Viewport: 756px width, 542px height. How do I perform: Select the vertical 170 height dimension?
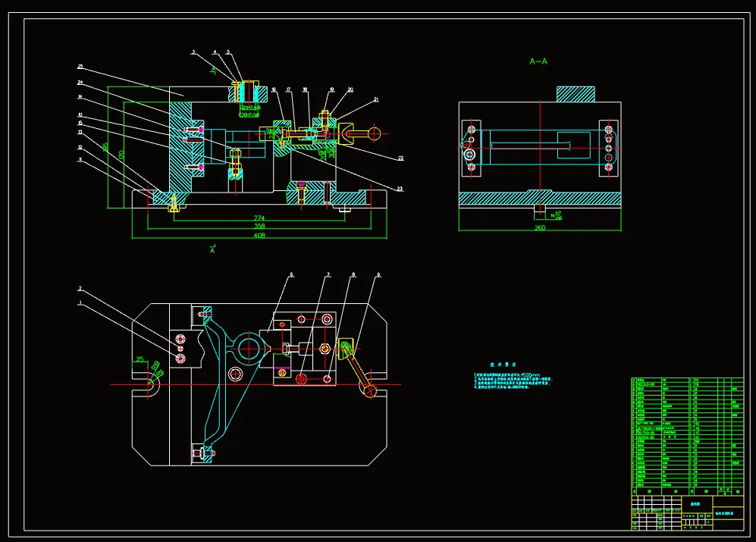click(x=122, y=155)
